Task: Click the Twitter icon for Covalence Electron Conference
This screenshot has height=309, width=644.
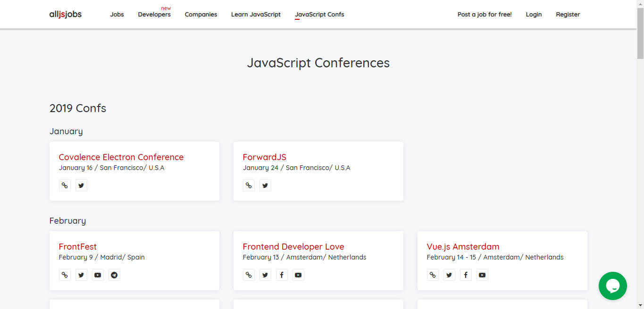Action: click(x=81, y=185)
